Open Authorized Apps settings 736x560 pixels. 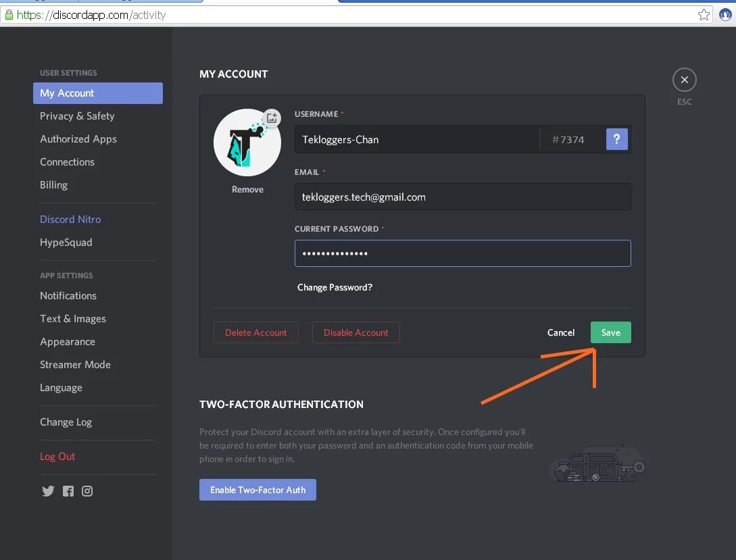pyautogui.click(x=78, y=139)
